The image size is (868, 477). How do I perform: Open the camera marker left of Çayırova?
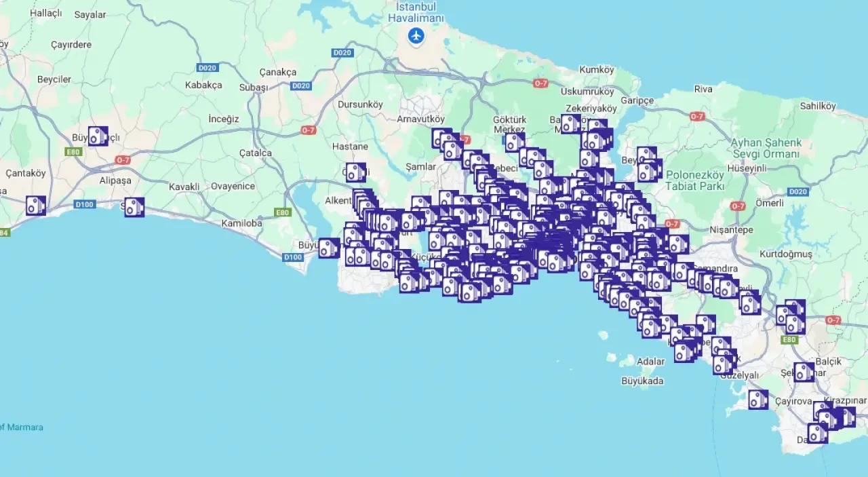[x=758, y=400]
